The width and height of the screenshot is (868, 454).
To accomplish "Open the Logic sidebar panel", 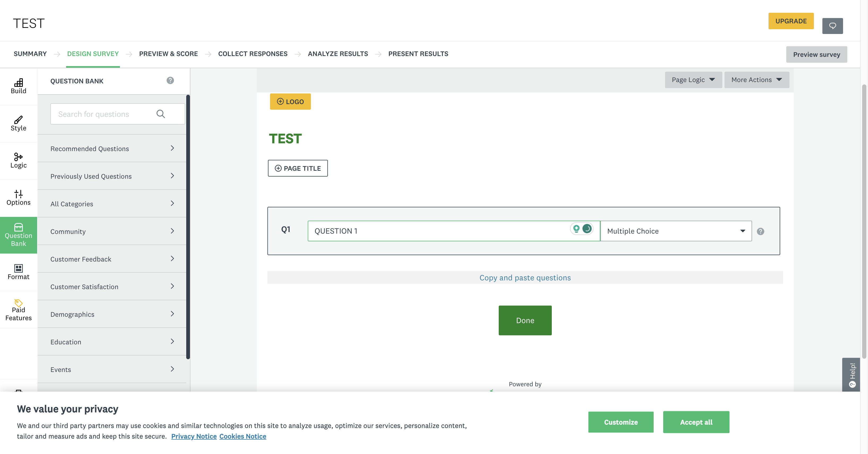I will [x=19, y=161].
